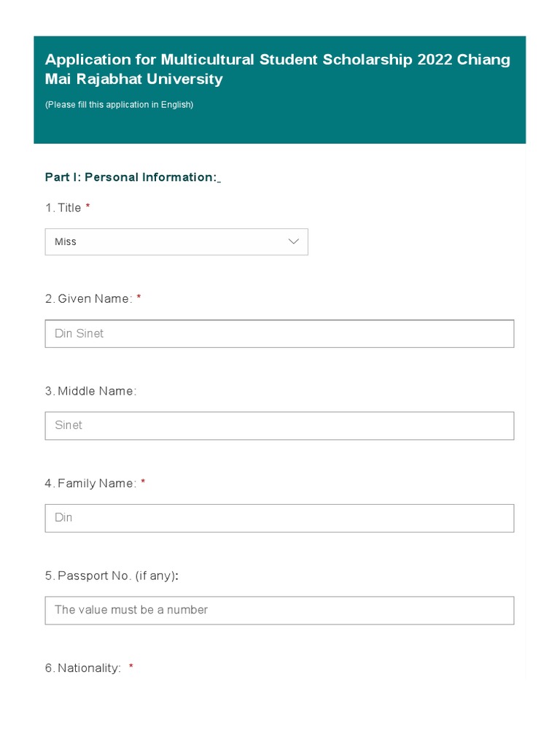Click the '4. Family Name' question label
Screen dimensions: 560x747
point(90,483)
